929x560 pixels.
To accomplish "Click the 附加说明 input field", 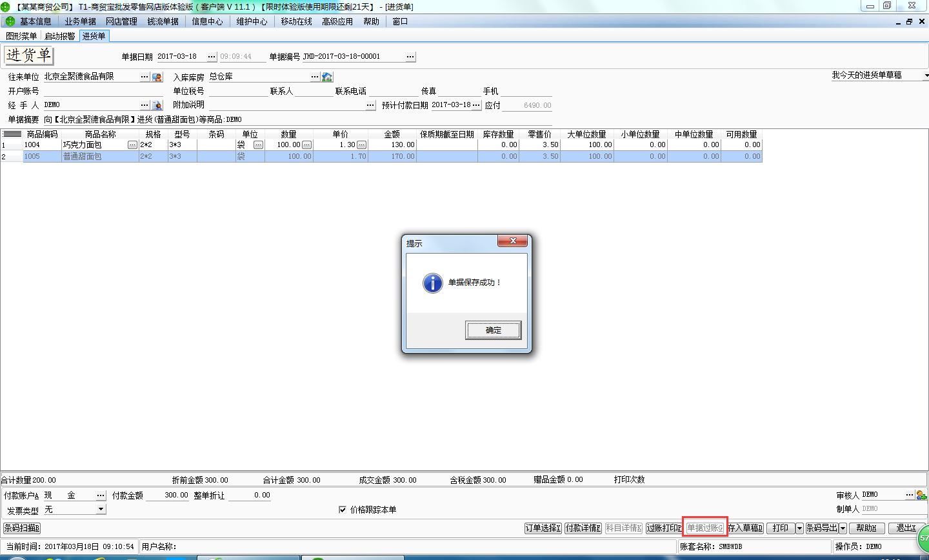I will tap(286, 105).
